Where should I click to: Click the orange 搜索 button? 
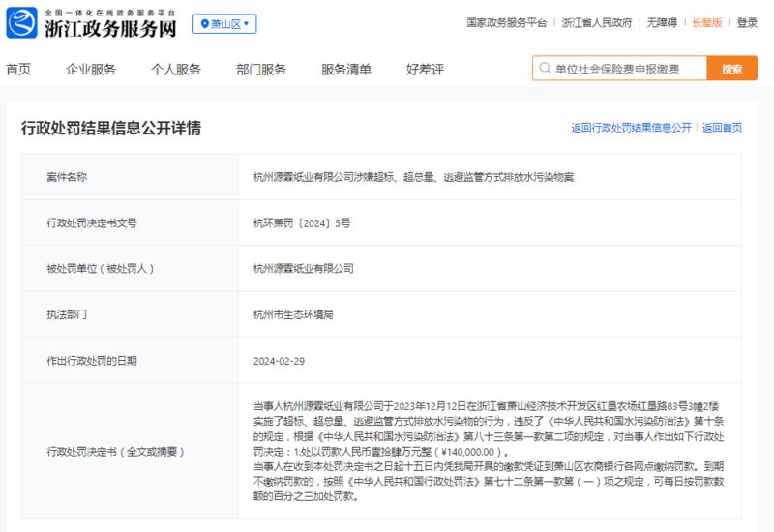pyautogui.click(x=732, y=68)
